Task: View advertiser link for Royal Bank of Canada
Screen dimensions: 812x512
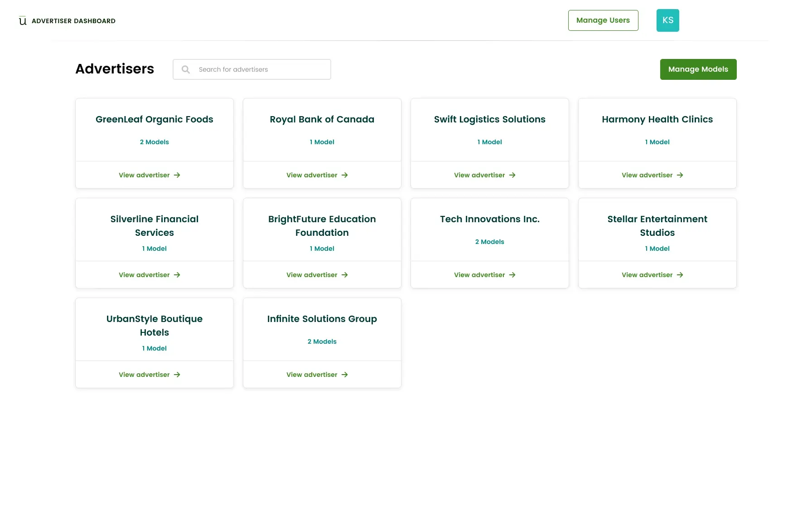Action: pyautogui.click(x=317, y=175)
